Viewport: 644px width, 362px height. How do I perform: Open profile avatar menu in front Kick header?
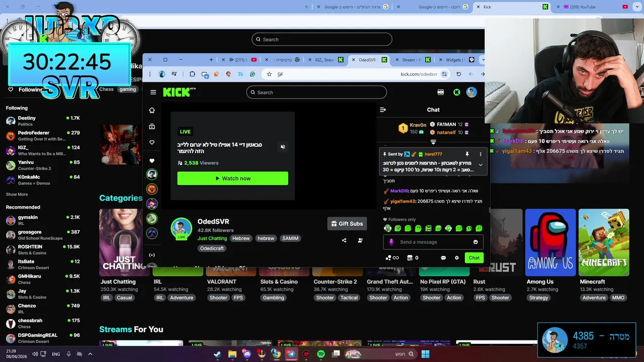click(x=471, y=92)
